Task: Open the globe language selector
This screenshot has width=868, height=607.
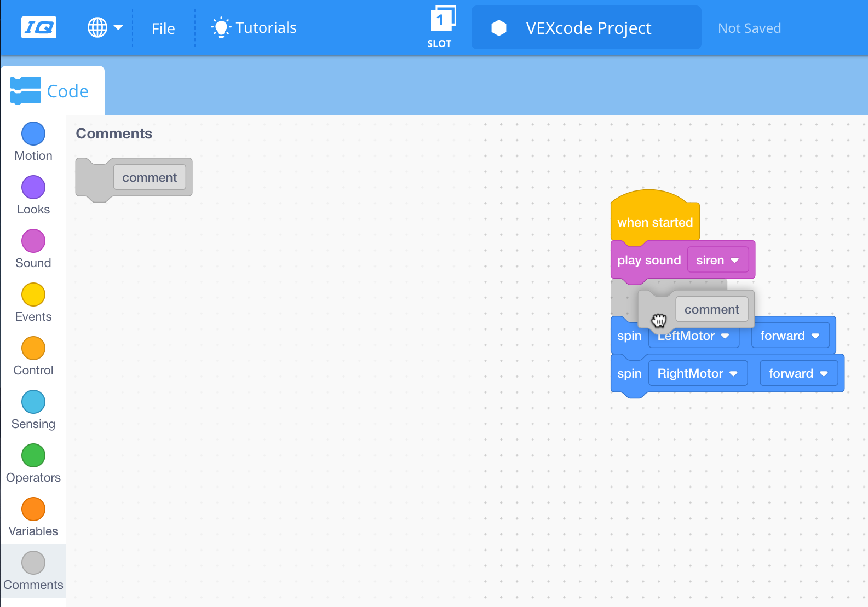Action: pos(105,27)
